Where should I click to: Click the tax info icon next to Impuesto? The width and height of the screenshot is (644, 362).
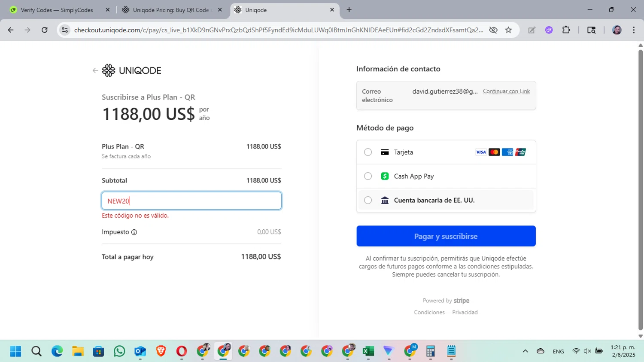click(134, 232)
